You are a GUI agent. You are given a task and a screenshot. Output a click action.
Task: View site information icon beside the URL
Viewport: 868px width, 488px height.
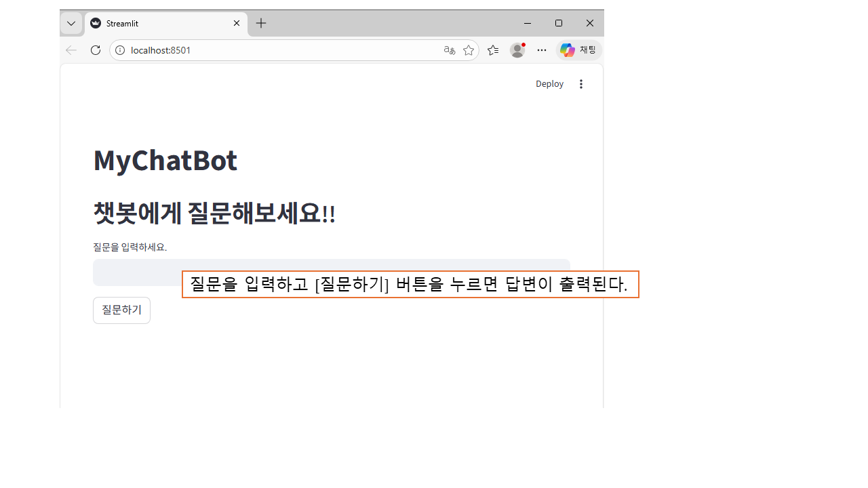tap(120, 50)
